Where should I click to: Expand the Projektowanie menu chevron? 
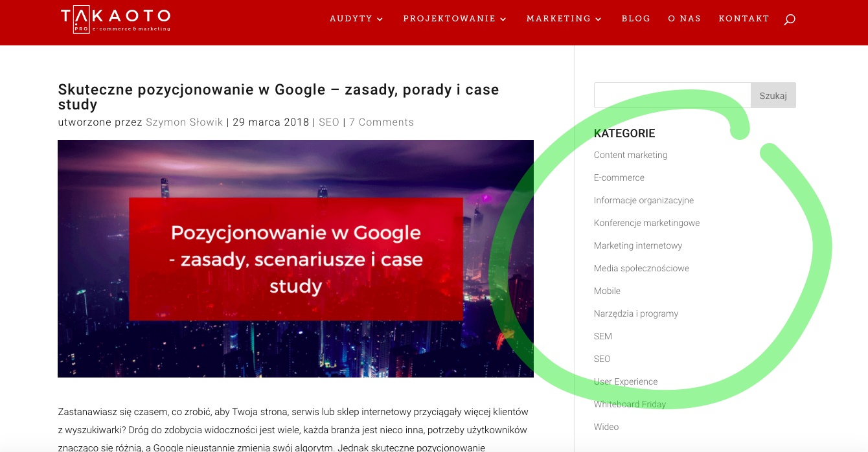click(503, 19)
